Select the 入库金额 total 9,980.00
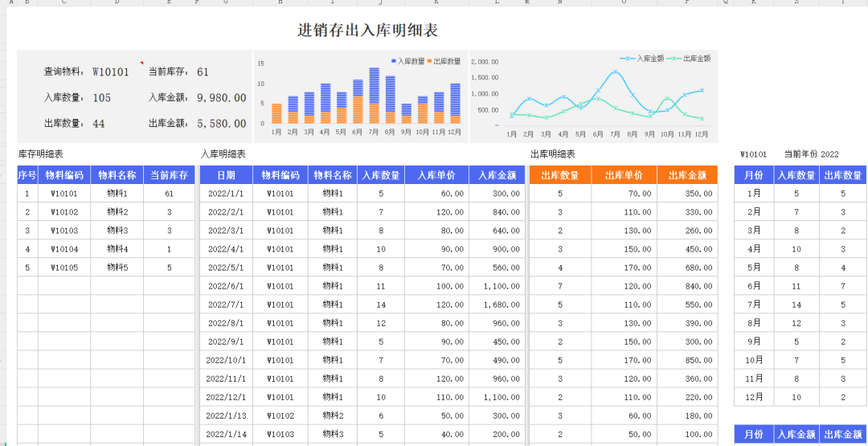868x446 pixels. 222,98
